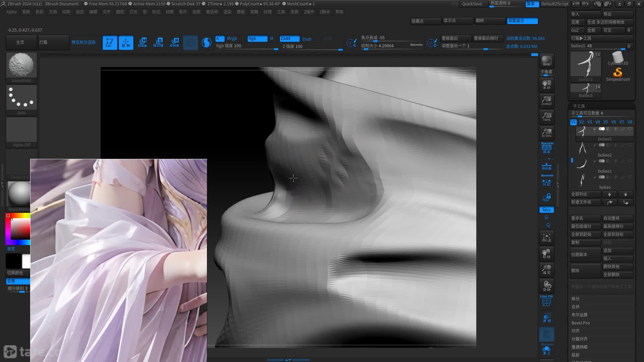Select the Rotate axis (旋转轴) tool
This screenshot has height=362, width=644.
click(x=174, y=43)
